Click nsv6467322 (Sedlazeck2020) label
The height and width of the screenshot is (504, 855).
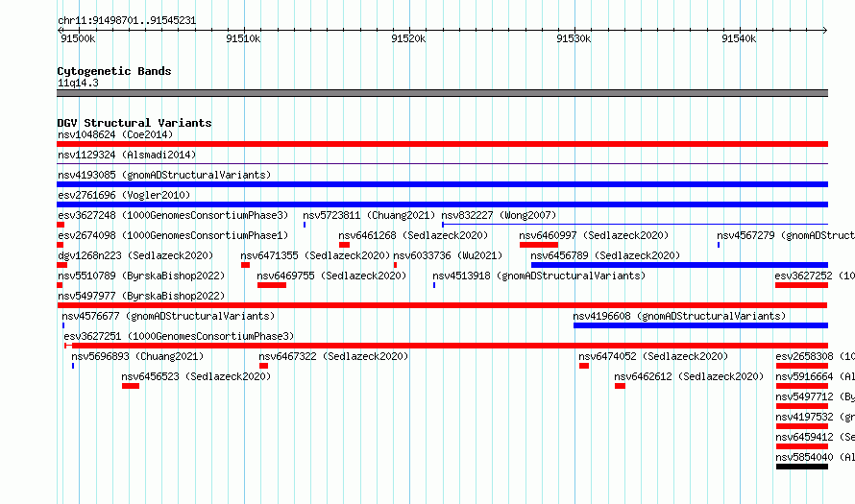point(333,356)
